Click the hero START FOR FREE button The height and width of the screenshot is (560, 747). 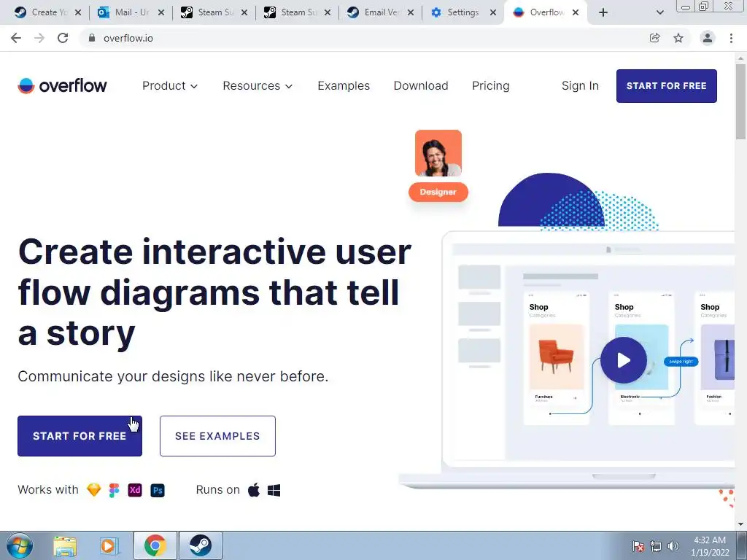(80, 436)
